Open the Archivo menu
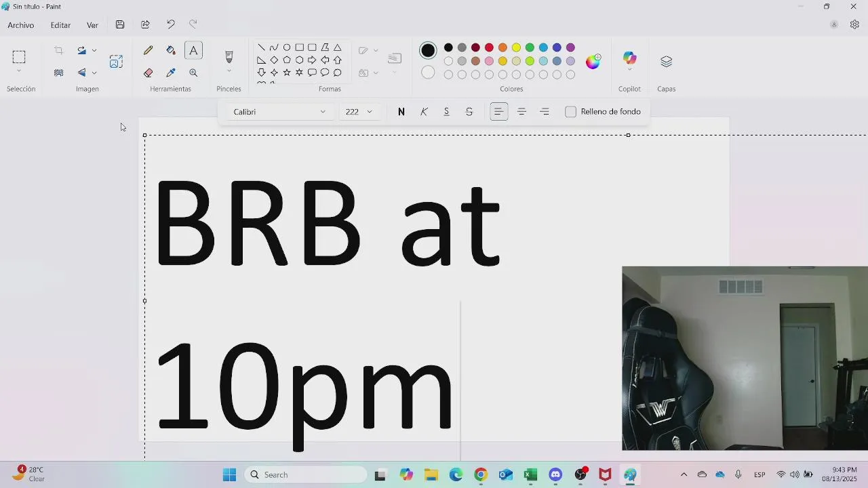Screen dimensions: 868x488 coord(21,25)
